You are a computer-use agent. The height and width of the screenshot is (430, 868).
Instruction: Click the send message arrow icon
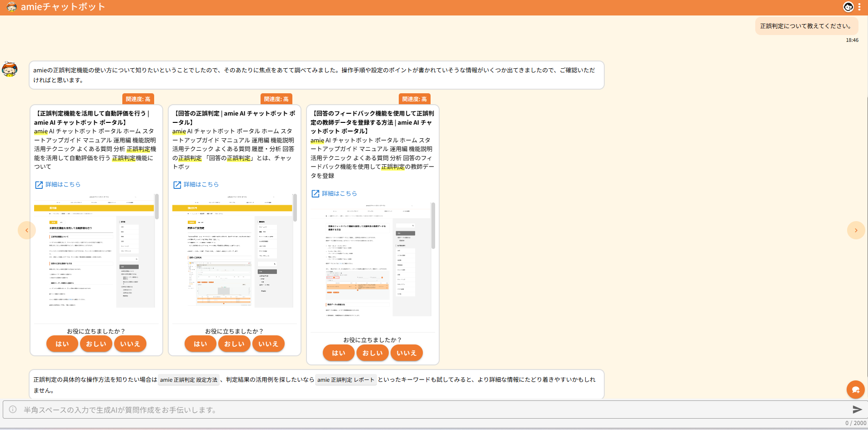click(x=857, y=410)
